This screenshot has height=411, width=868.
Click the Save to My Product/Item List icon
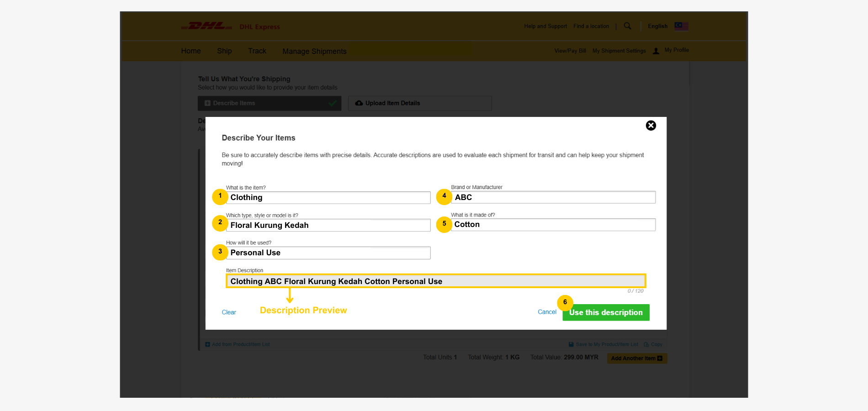(x=571, y=344)
